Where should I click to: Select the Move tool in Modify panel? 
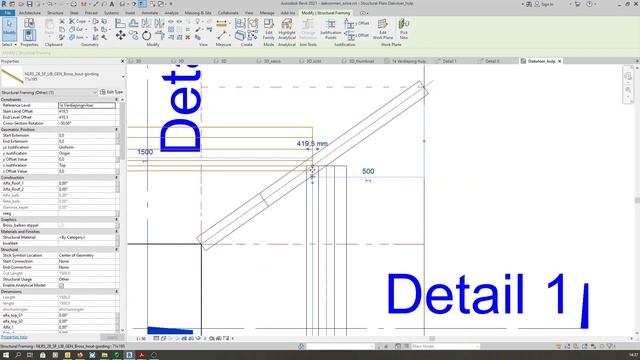coord(120,36)
